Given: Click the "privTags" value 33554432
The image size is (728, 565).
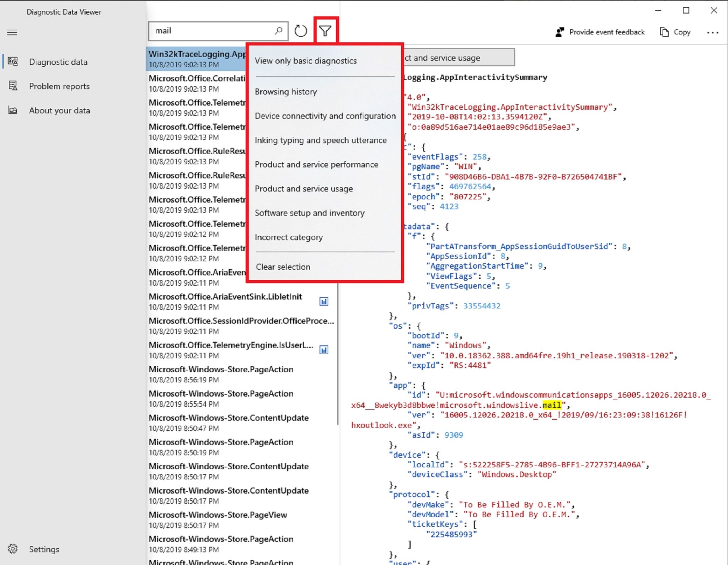Looking at the screenshot, I should pos(482,306).
